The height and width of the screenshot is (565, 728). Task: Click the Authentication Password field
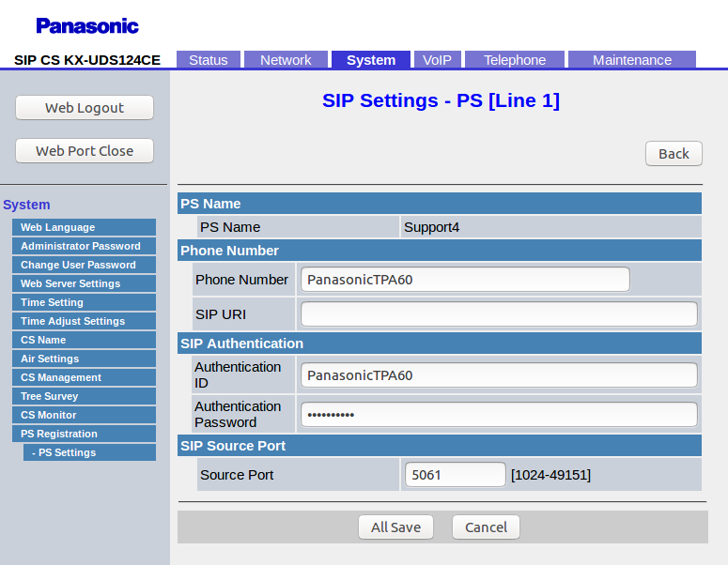click(x=499, y=414)
